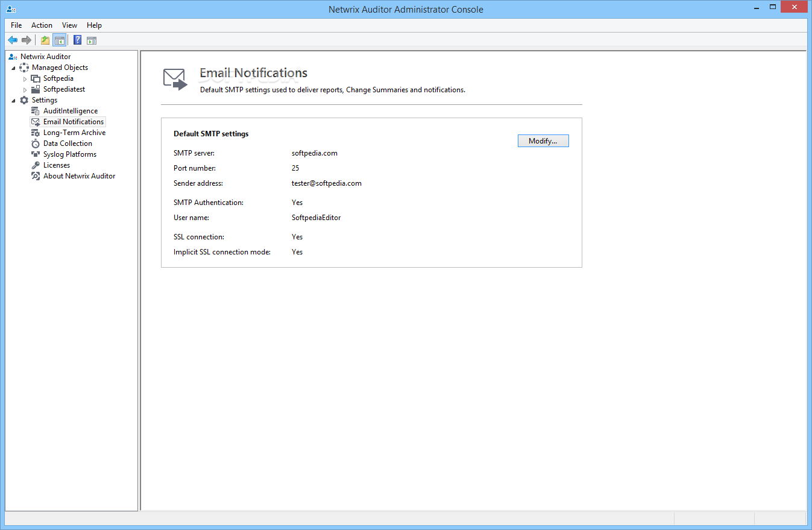The width and height of the screenshot is (812, 530).
Task: Click the Netwrix Auditor root node icon
Action: (x=13, y=57)
